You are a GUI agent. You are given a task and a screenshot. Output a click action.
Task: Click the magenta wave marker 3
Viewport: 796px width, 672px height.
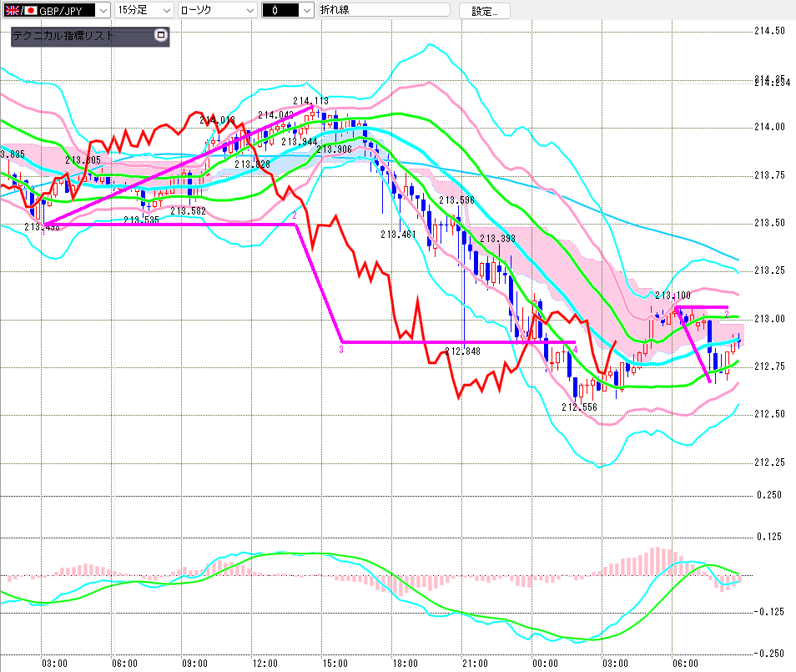tap(341, 351)
